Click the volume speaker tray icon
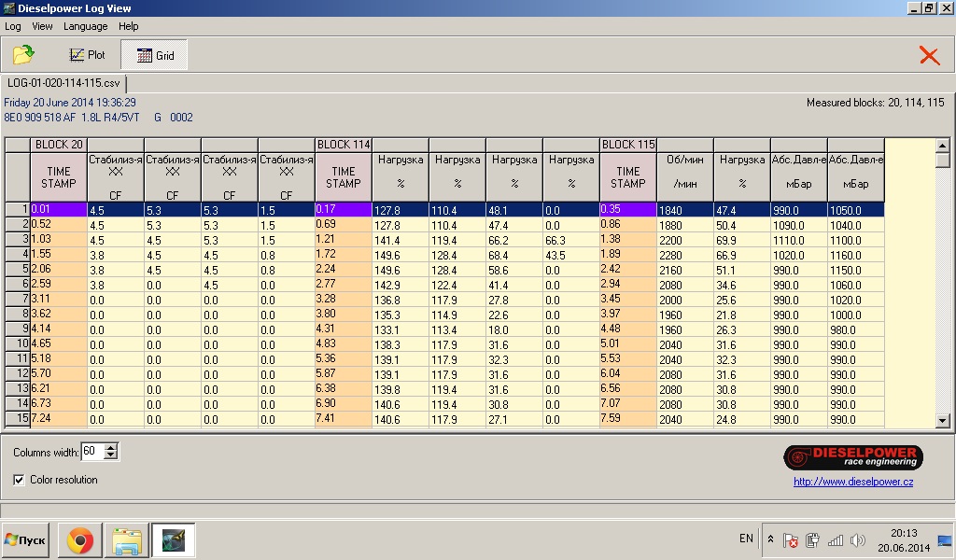This screenshot has width=956, height=560. 857,539
